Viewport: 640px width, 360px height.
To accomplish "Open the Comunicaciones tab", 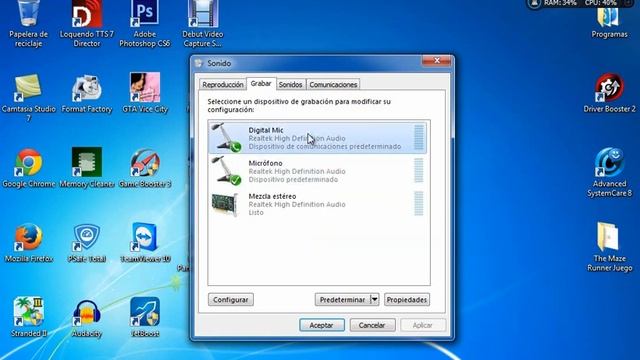I will pyautogui.click(x=333, y=84).
